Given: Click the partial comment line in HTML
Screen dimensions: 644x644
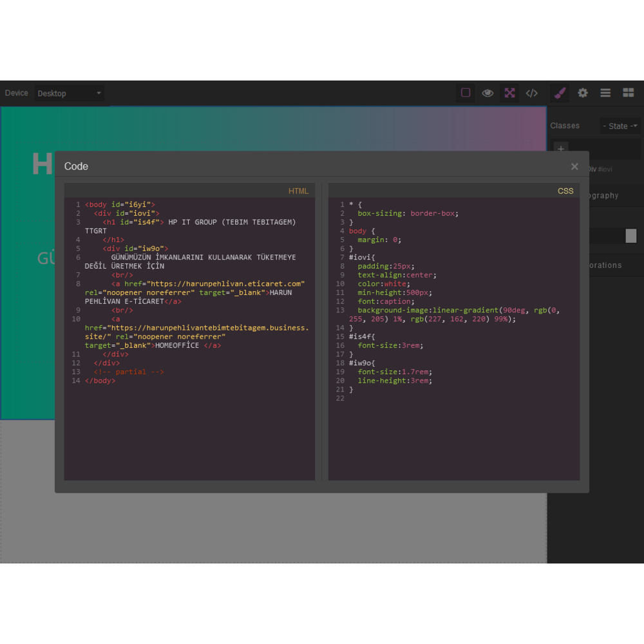Looking at the screenshot, I should (129, 372).
